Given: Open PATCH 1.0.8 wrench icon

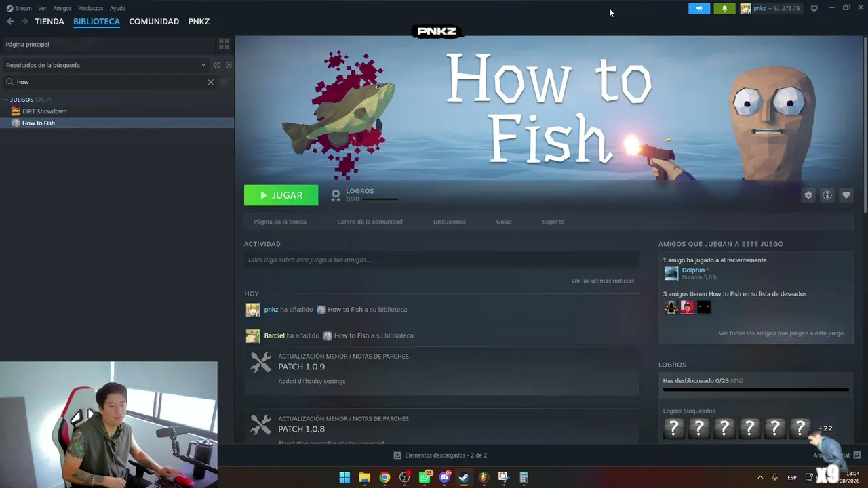Looking at the screenshot, I should pyautogui.click(x=260, y=425).
